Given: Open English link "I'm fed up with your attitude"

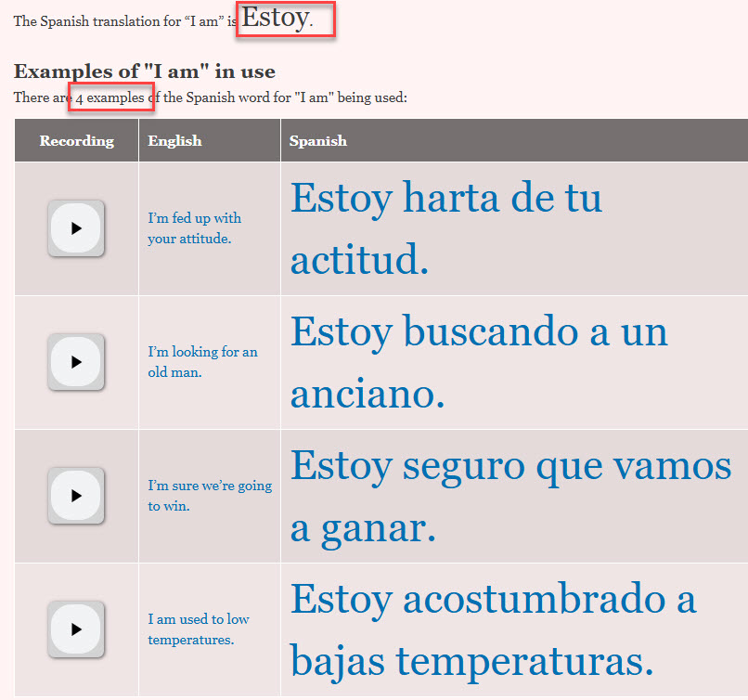Looking at the screenshot, I should click(194, 228).
